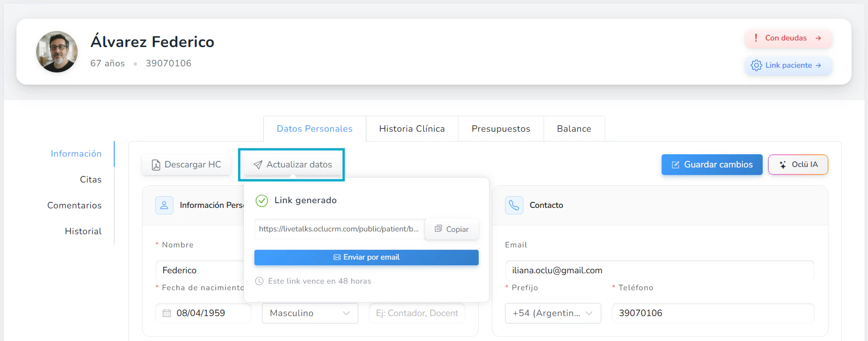868x341 pixels.
Task: Save with Guardar cambios
Action: point(712,165)
